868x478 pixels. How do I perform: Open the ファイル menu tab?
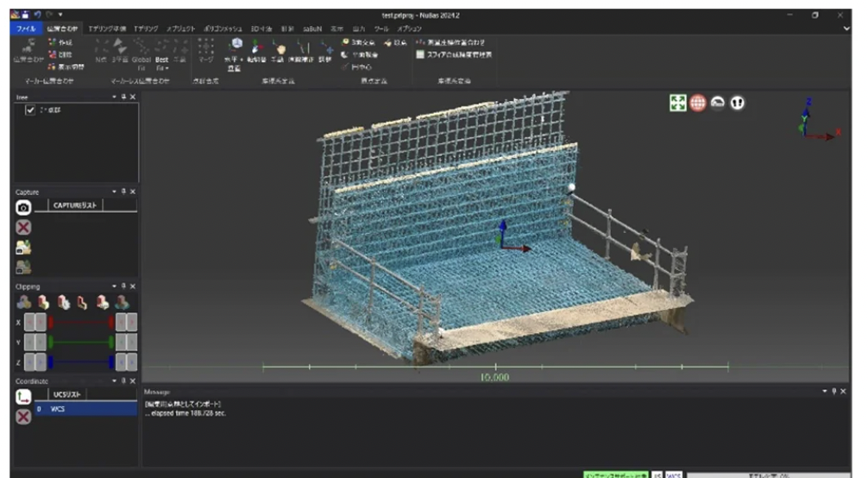pyautogui.click(x=24, y=28)
